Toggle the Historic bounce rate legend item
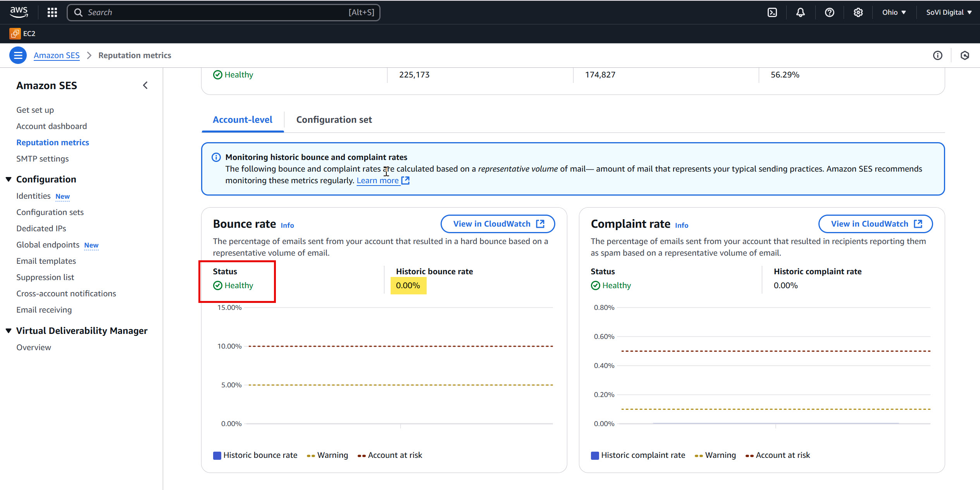The height and width of the screenshot is (490, 980). point(255,455)
